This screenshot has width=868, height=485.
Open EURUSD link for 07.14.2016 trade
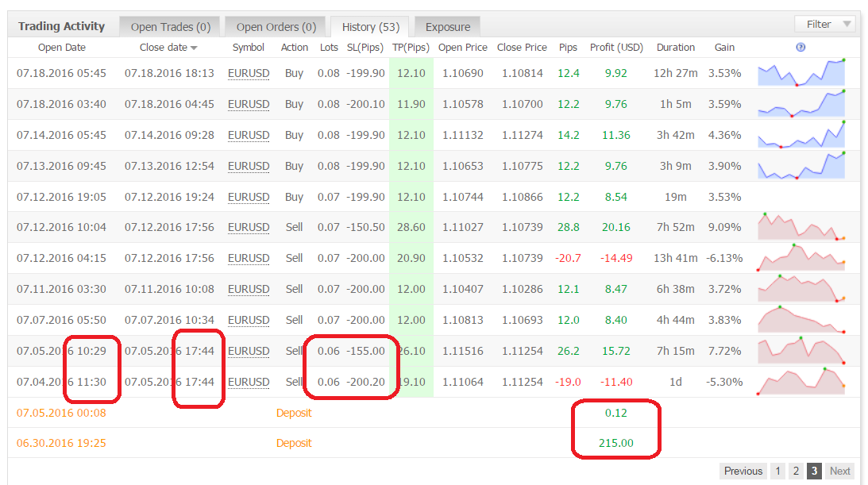pos(249,136)
